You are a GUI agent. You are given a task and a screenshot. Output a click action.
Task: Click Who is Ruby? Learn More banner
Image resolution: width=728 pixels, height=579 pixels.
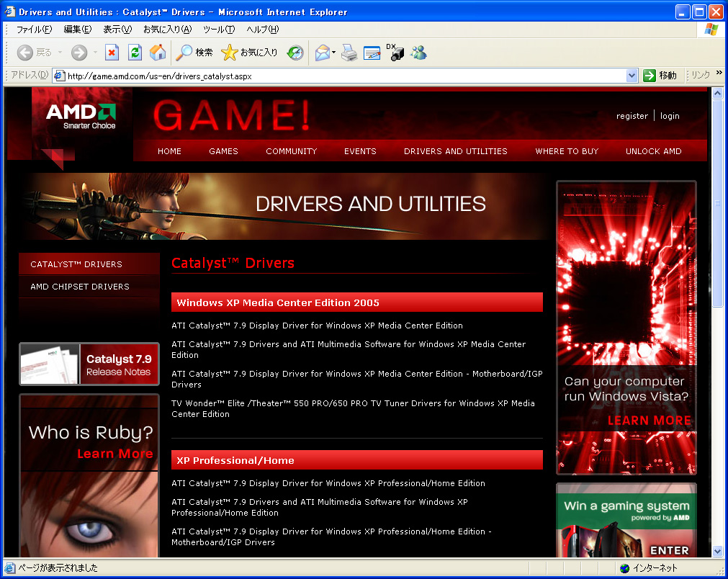tap(89, 475)
